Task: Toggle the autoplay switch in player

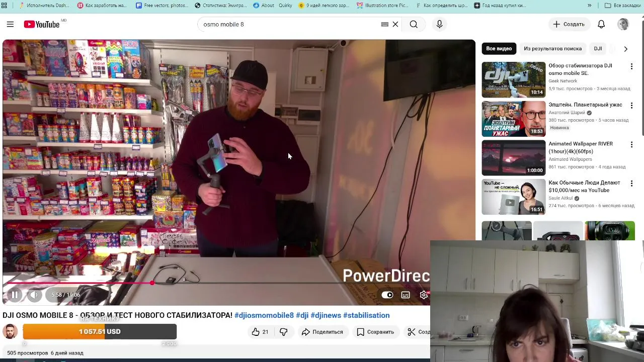Action: coord(387,295)
